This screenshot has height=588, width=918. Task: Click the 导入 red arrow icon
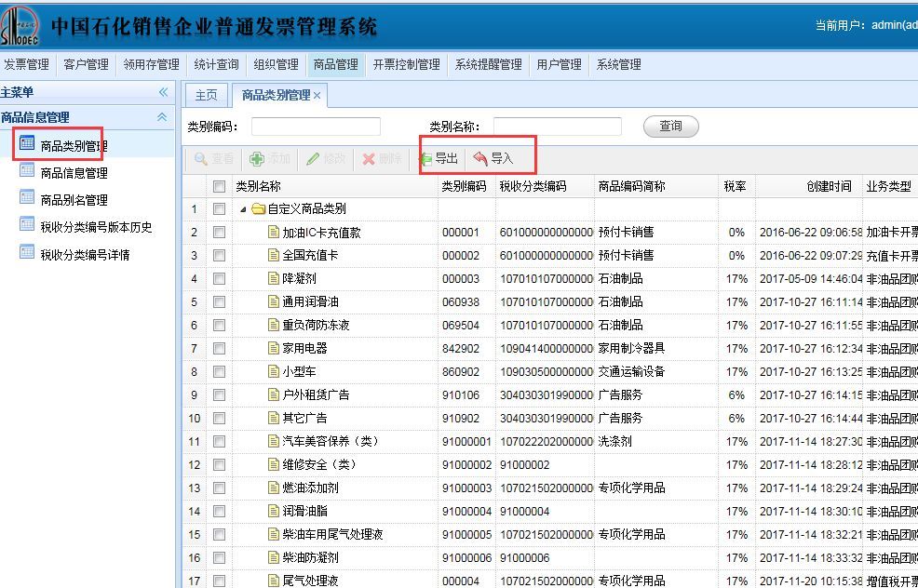pyautogui.click(x=480, y=158)
